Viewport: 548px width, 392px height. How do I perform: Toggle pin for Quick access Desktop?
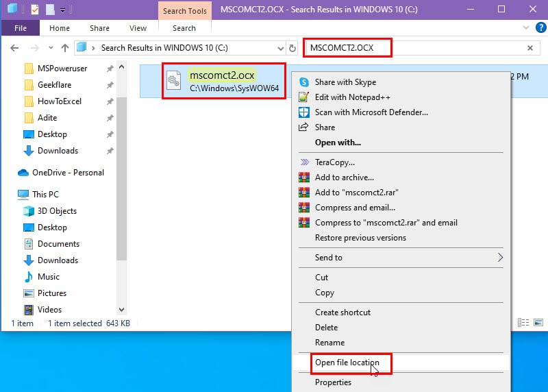pyautogui.click(x=110, y=134)
